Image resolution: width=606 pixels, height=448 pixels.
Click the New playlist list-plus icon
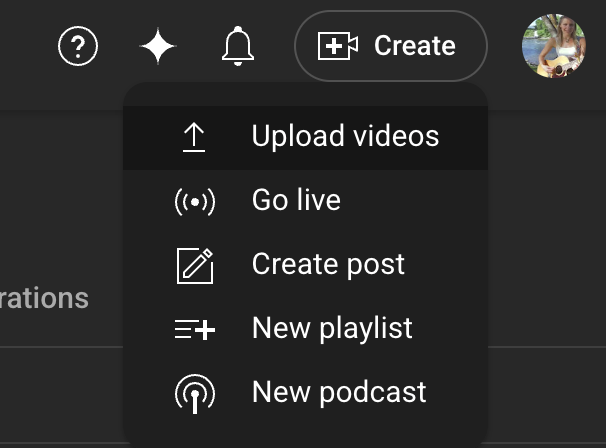click(x=194, y=329)
